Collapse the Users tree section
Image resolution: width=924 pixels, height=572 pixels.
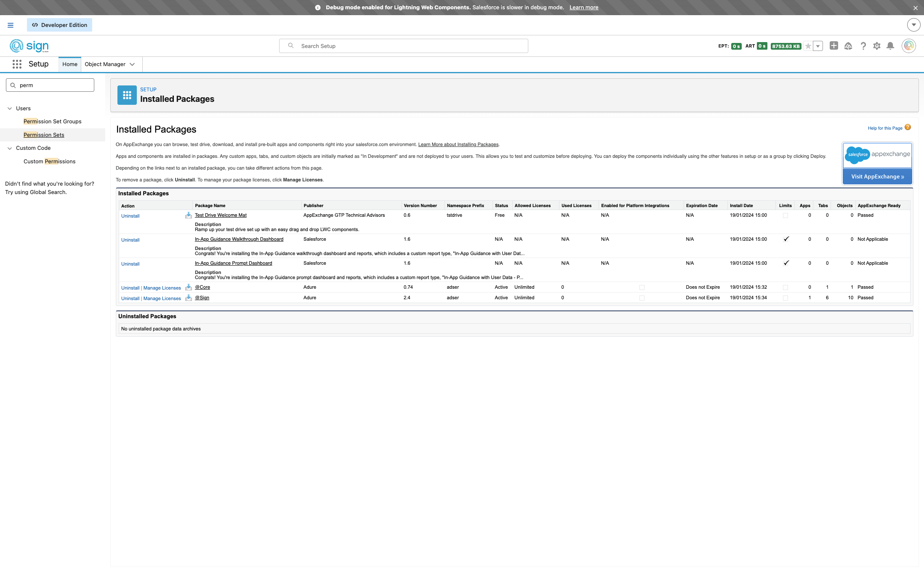(x=10, y=109)
